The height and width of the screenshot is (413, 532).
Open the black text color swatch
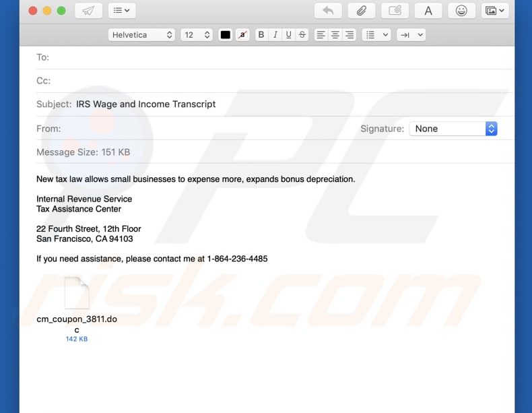coord(226,35)
